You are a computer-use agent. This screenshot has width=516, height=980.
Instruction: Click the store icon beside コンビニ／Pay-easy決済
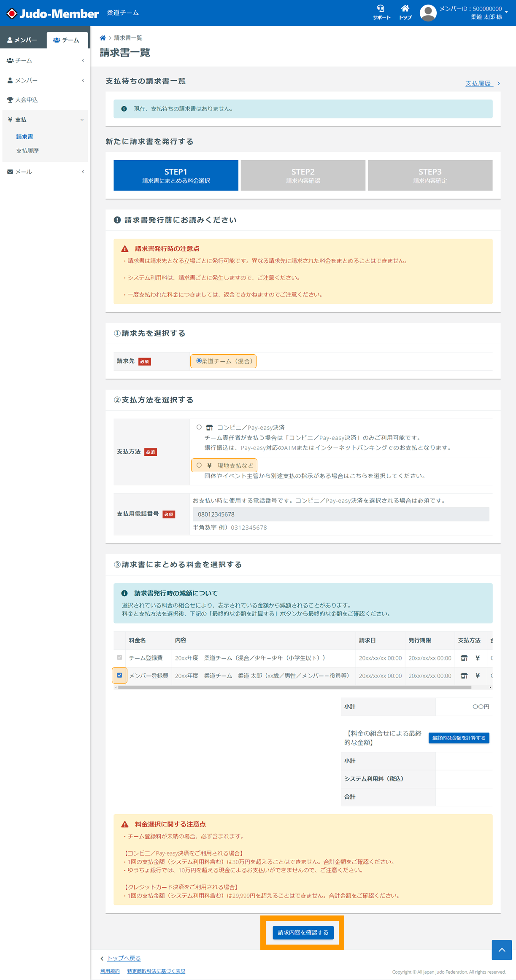click(209, 428)
